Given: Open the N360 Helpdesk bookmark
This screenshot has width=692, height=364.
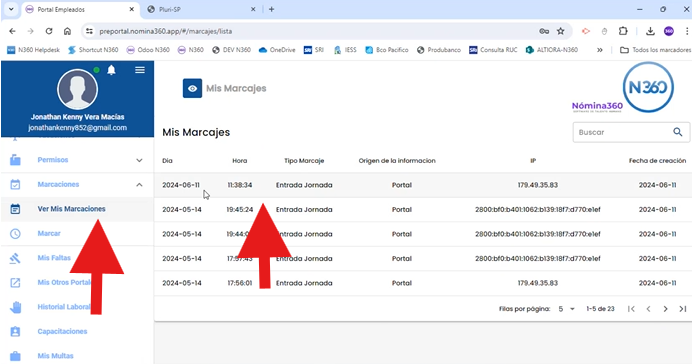Looking at the screenshot, I should [34, 50].
